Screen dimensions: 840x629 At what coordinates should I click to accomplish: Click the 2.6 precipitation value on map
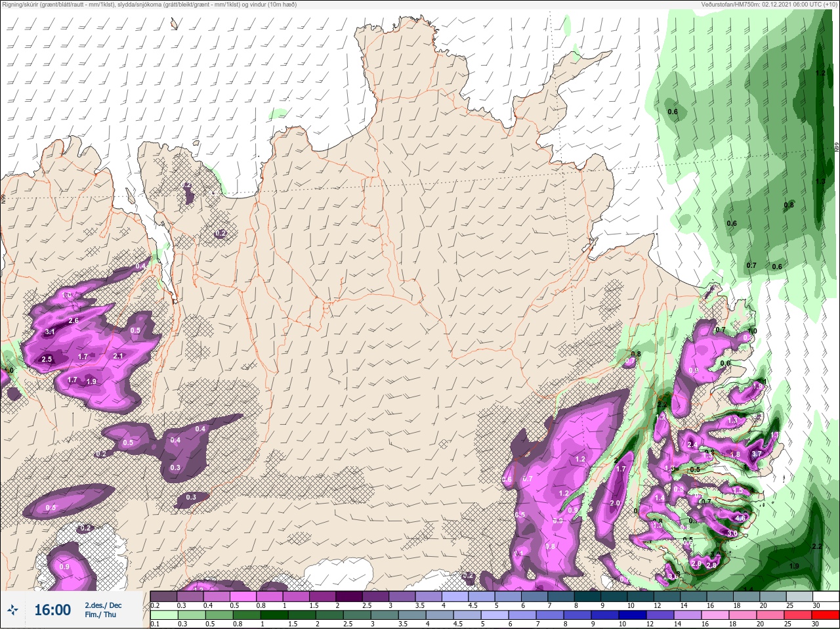tap(73, 320)
